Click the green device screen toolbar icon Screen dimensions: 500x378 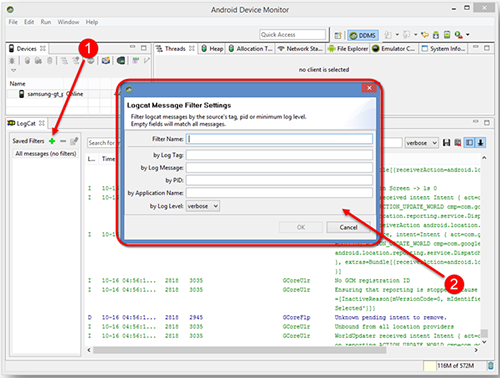pos(447,35)
